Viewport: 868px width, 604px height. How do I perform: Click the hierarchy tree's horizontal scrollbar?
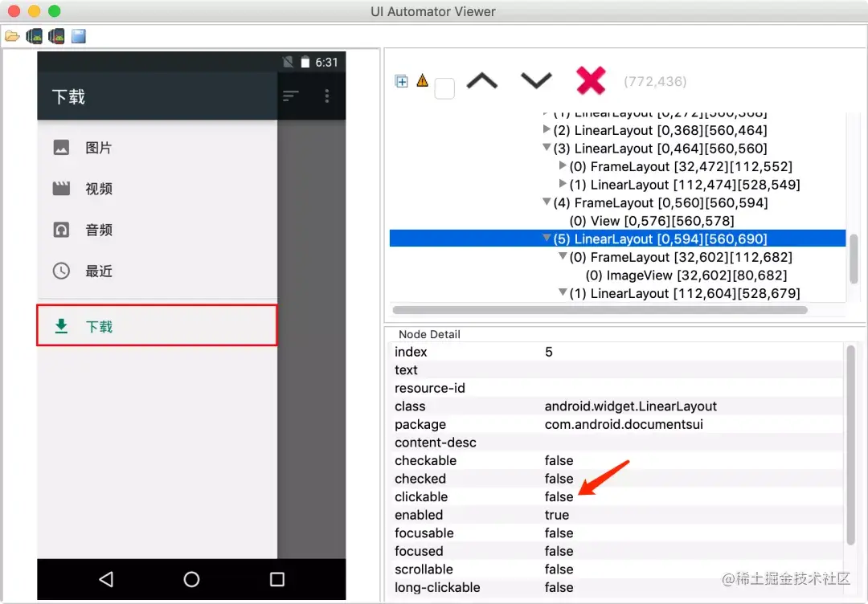point(600,310)
